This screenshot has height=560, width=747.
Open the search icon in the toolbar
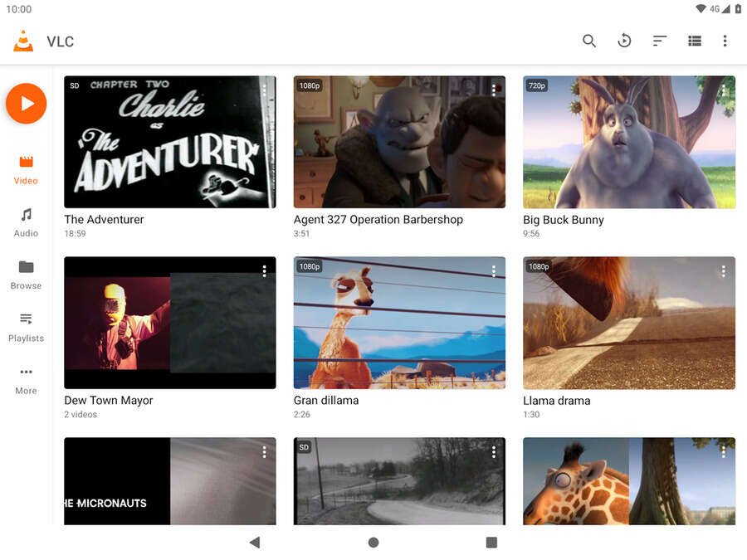tap(589, 40)
